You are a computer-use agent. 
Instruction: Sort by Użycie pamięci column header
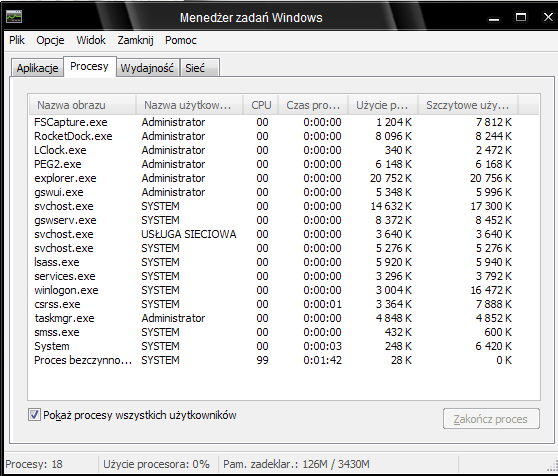[383, 105]
